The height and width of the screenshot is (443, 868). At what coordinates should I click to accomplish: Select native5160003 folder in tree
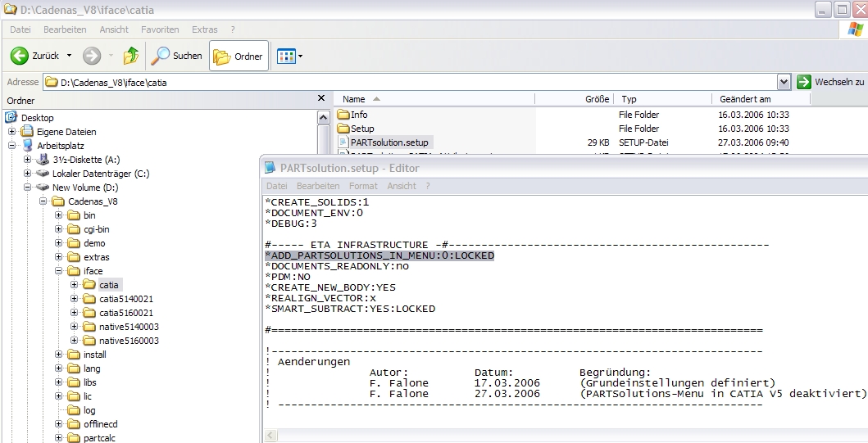[129, 341]
